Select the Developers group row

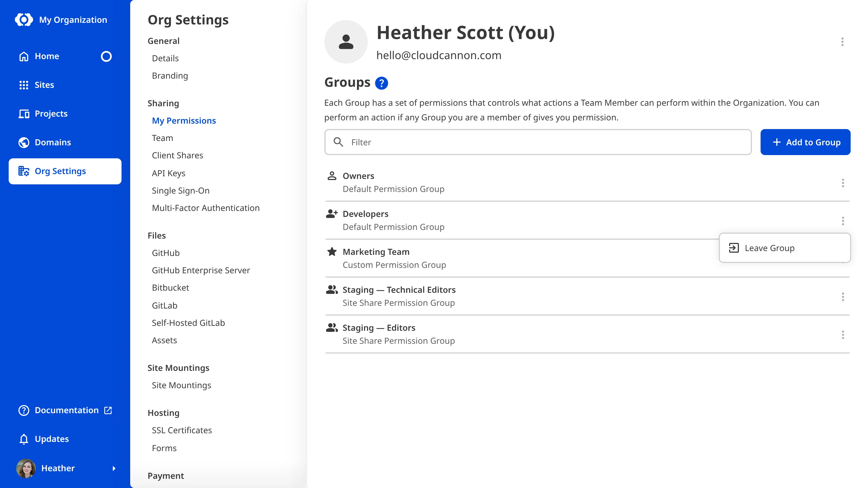[x=587, y=220]
